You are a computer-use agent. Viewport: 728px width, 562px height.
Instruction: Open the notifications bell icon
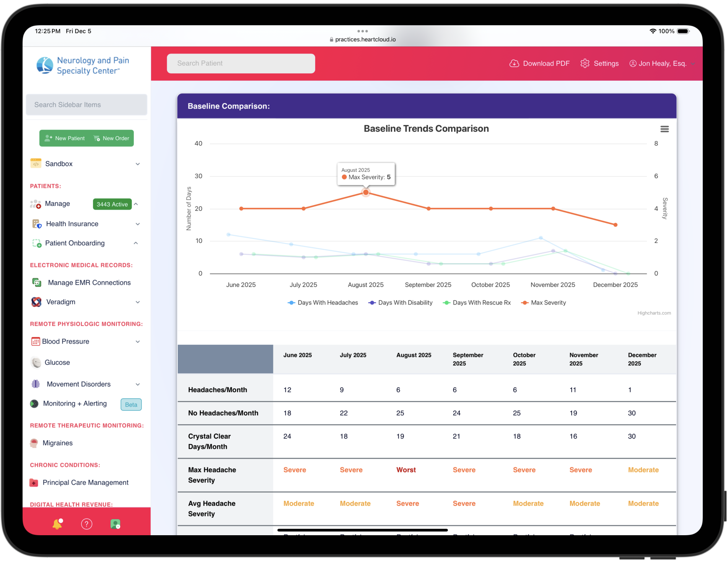click(x=57, y=524)
